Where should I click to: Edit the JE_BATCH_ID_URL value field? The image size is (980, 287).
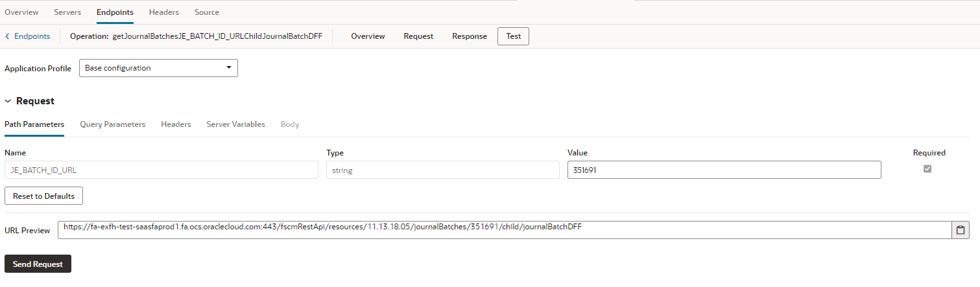tap(724, 170)
